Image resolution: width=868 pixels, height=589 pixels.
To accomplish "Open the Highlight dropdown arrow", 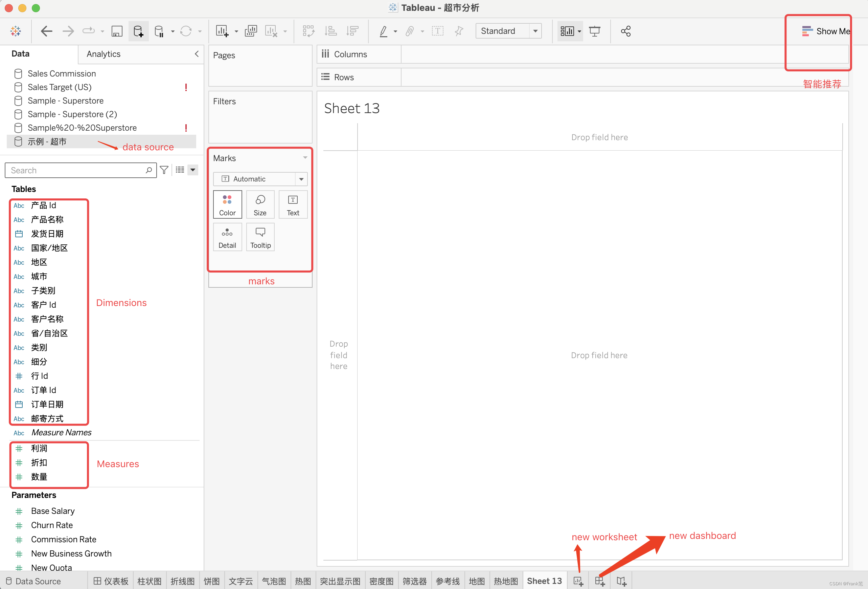I will click(x=395, y=32).
